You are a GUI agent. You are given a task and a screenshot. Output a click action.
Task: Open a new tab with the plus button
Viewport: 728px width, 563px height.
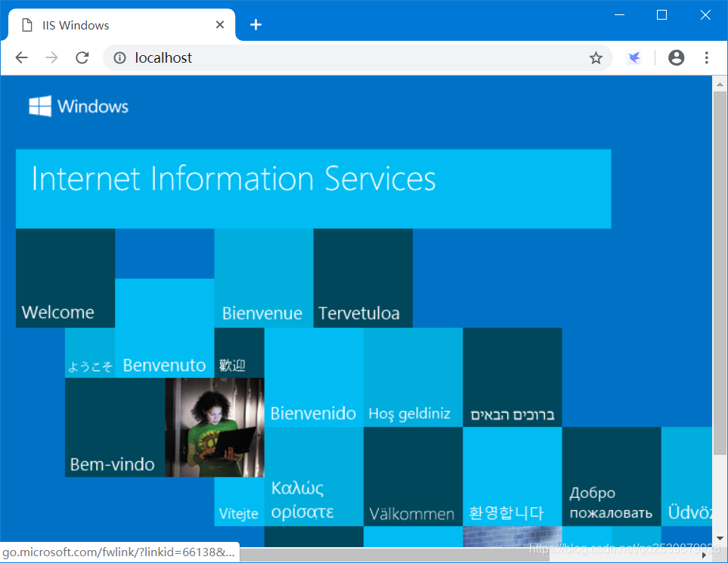point(256,25)
